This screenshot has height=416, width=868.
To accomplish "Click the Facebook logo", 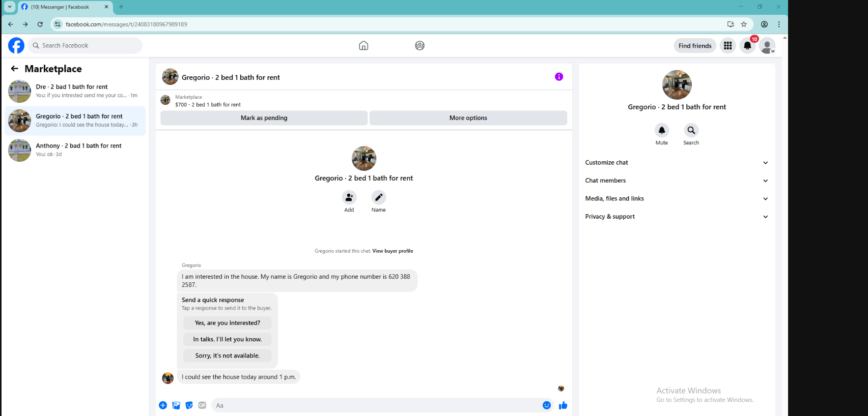I will (16, 46).
